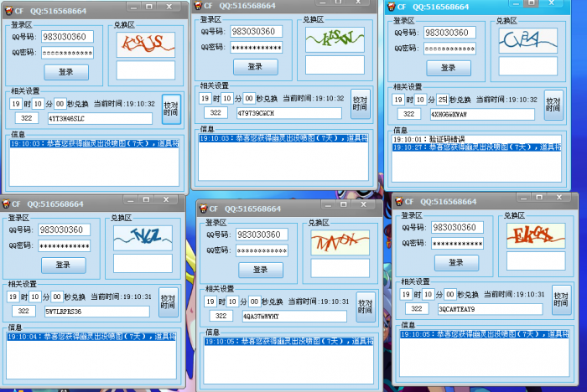
Task: Refresh the red EKGX captcha image
Action: point(536,235)
